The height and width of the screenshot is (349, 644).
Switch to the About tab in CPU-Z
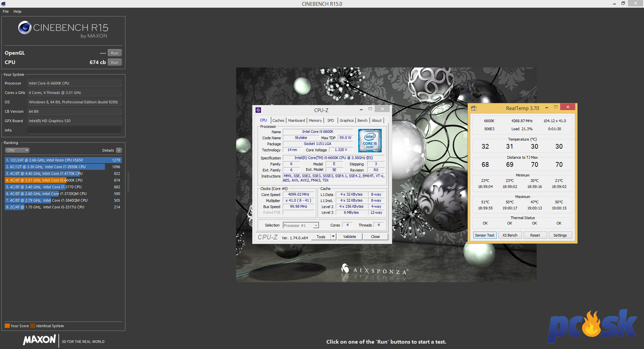377,120
